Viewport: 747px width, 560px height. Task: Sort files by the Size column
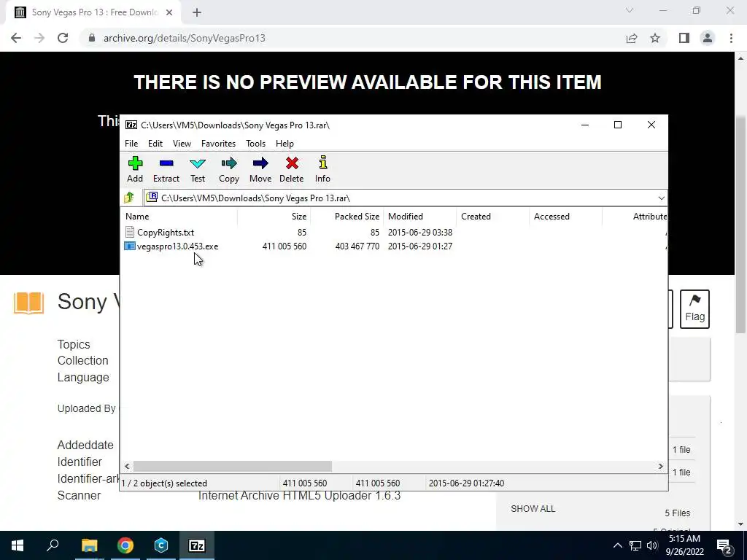[x=274, y=216]
